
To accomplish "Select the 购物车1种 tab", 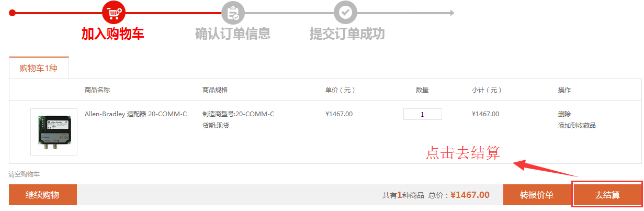I will coord(39,69).
